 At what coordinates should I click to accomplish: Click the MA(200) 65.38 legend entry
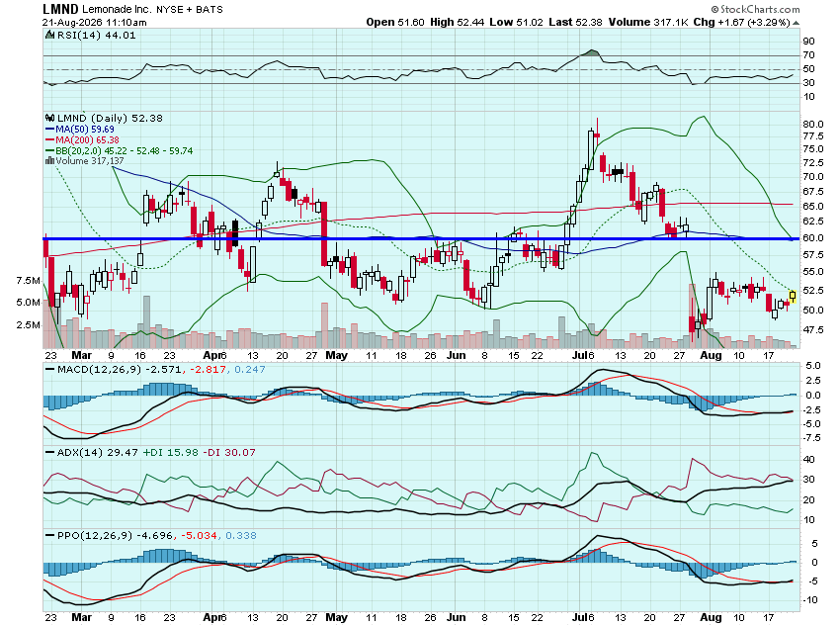87,139
